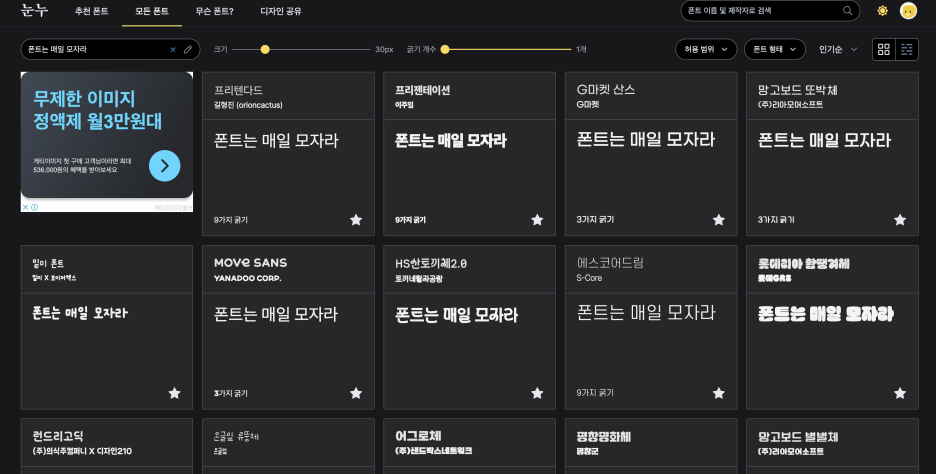Clear preview text with X icon
The height and width of the screenshot is (474, 936).
pyautogui.click(x=173, y=50)
